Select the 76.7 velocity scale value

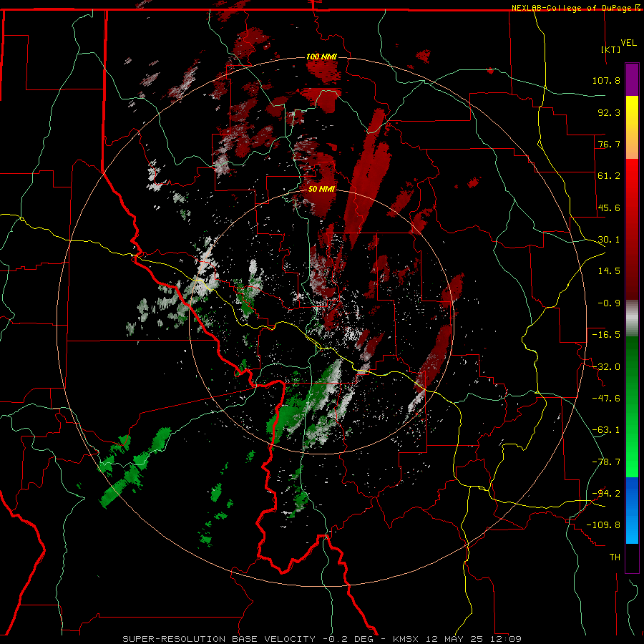pyautogui.click(x=609, y=144)
